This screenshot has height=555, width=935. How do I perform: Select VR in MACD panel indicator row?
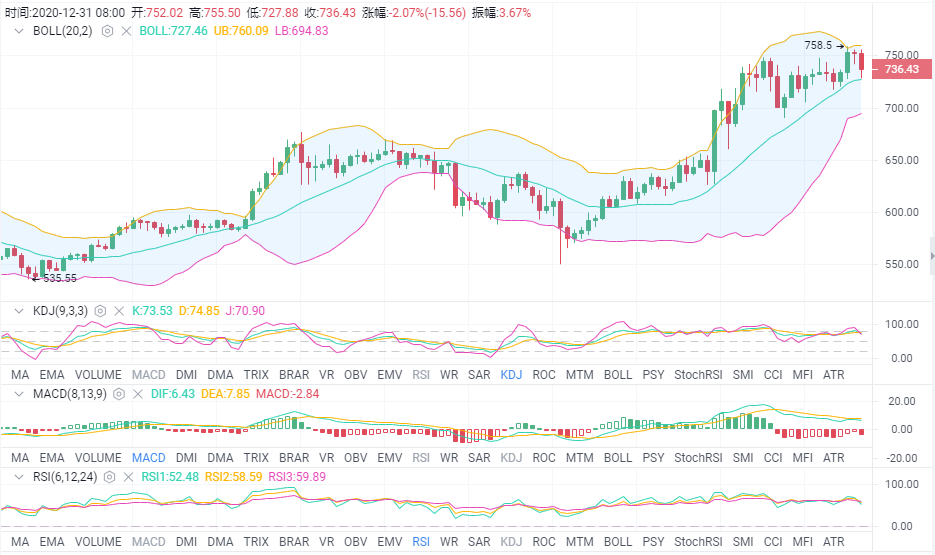point(326,457)
